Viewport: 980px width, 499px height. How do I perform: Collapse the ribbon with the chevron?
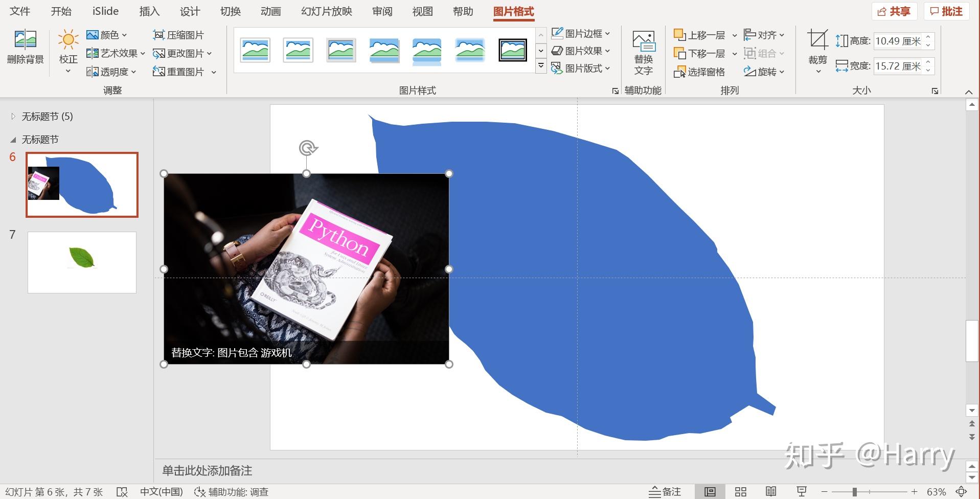coord(969,92)
